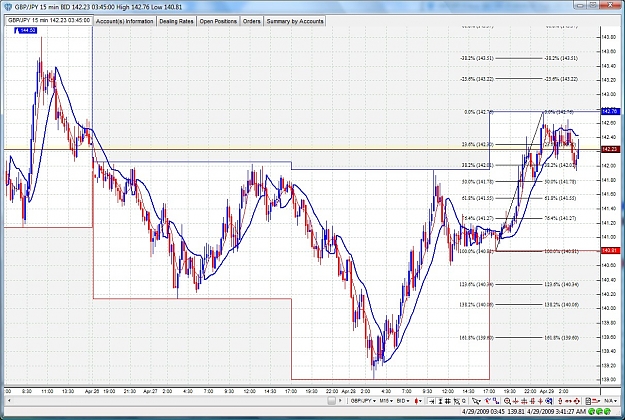Screen dimensions: 625x420
Task: Open the N/A dropdown in the toolbar
Action: pos(610,401)
